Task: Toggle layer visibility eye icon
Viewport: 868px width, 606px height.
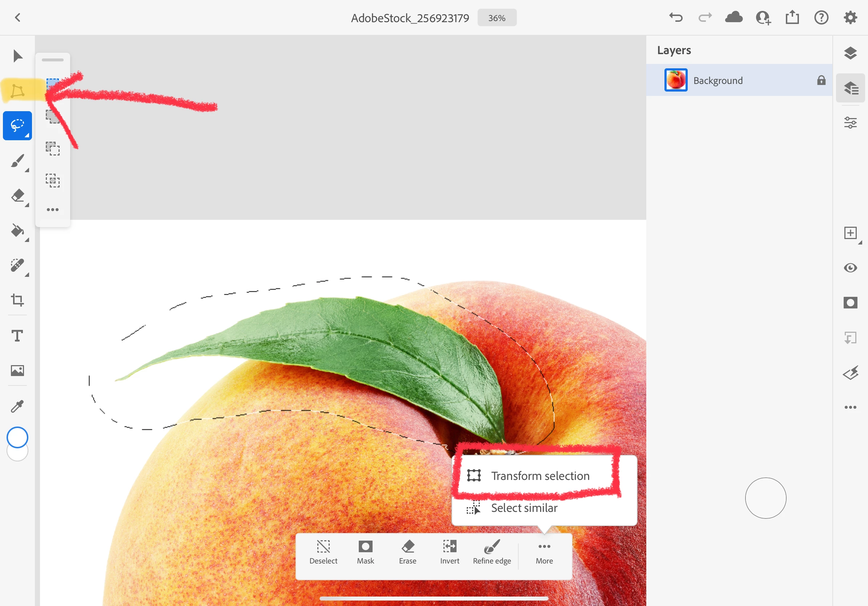Action: click(x=850, y=268)
